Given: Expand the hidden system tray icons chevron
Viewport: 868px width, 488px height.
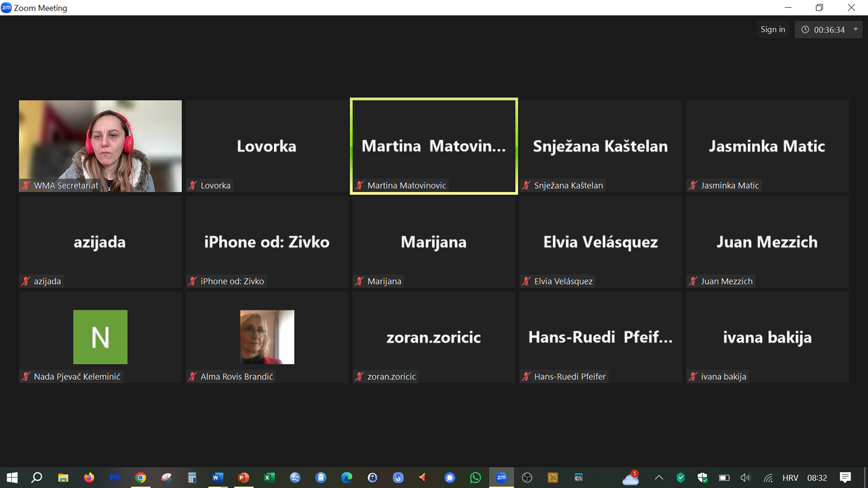Looking at the screenshot, I should (x=659, y=477).
